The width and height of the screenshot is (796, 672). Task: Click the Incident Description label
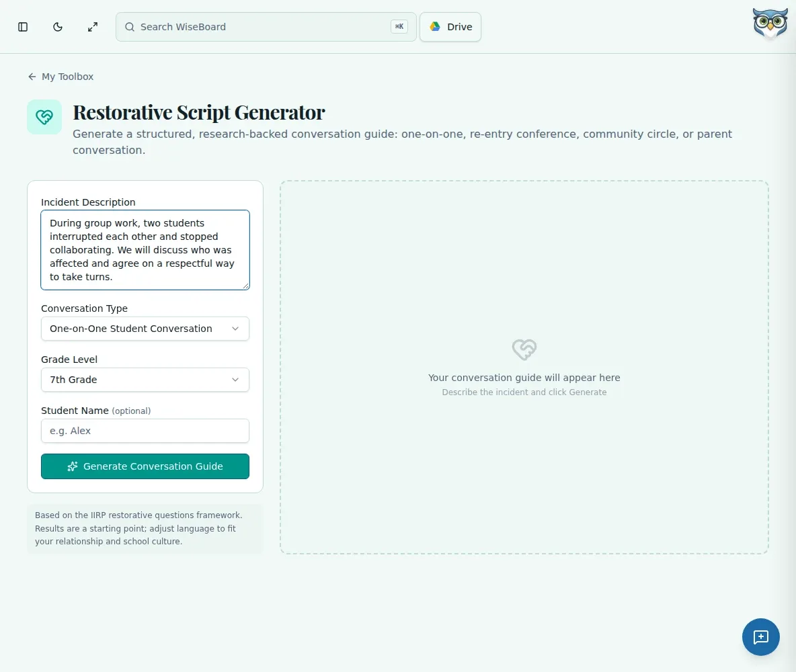[88, 202]
